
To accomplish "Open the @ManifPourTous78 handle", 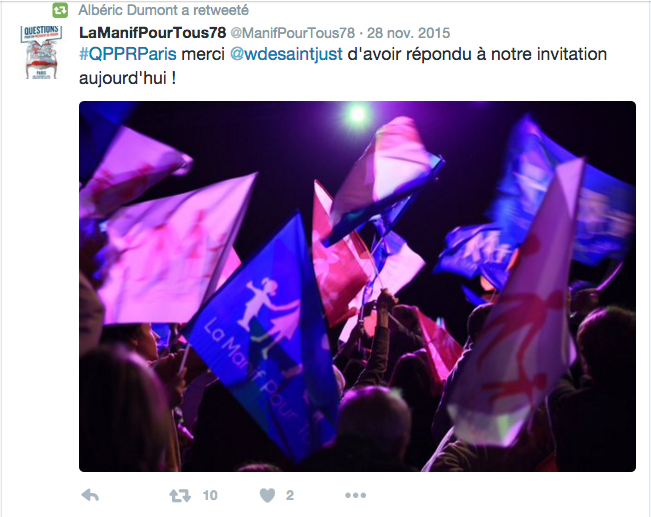I will click(292, 33).
